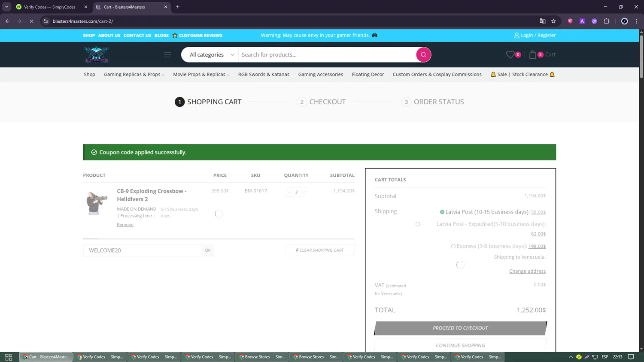This screenshot has height=362, width=644.
Task: Open CB-9 Exploding Crossbow product link
Action: [152, 195]
